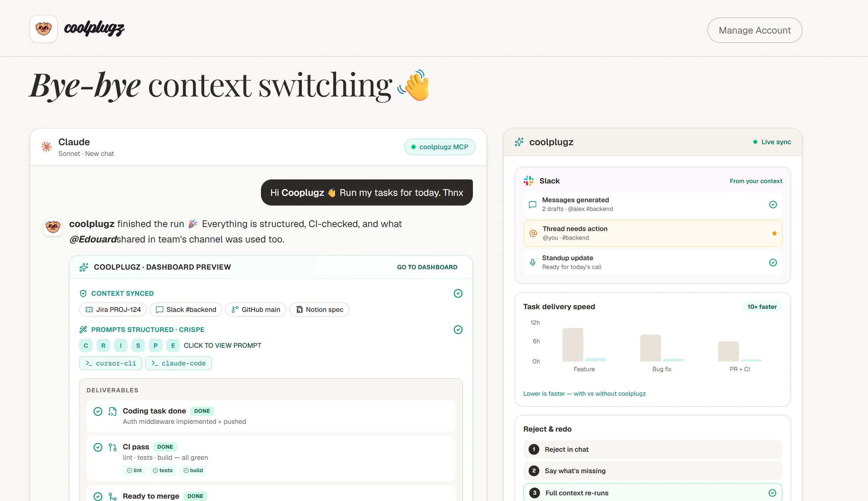Click the tests status chip
The image size is (868, 501).
point(163,471)
